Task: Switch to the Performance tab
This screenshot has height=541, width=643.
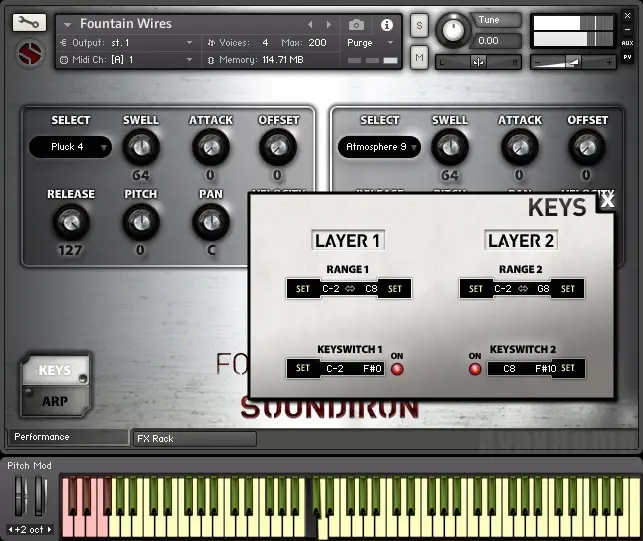Action: click(68, 437)
